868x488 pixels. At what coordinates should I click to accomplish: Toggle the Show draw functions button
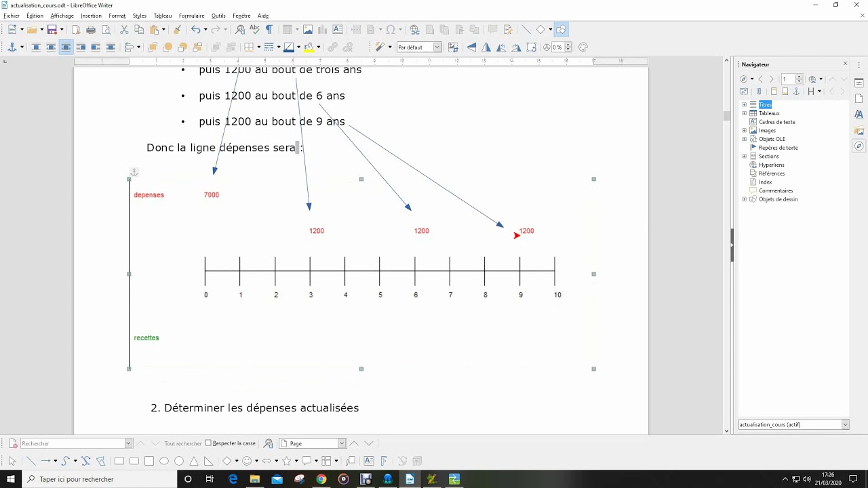pyautogui.click(x=561, y=30)
